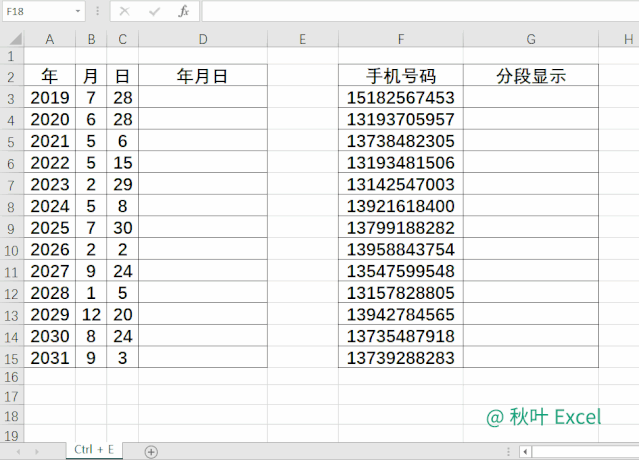Select column B header
The width and height of the screenshot is (639, 460).
(x=91, y=39)
